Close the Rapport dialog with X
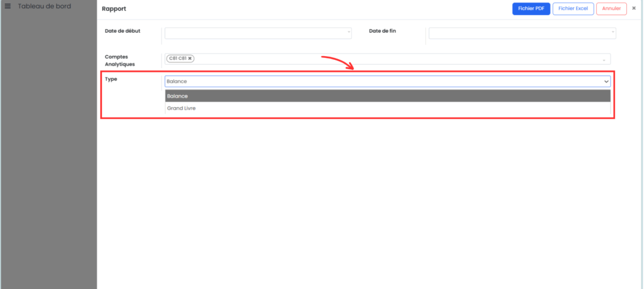Image resolution: width=644 pixels, height=289 pixels. (x=634, y=8)
